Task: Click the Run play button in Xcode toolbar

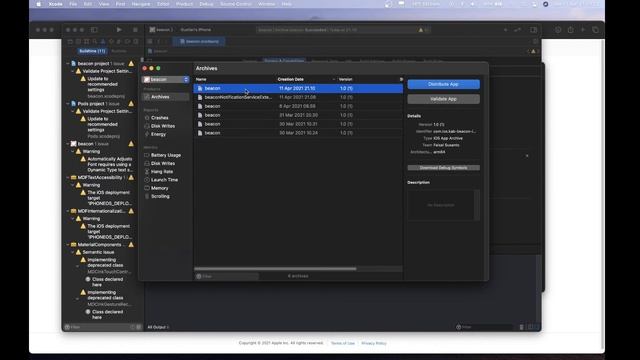Action: click(x=119, y=30)
